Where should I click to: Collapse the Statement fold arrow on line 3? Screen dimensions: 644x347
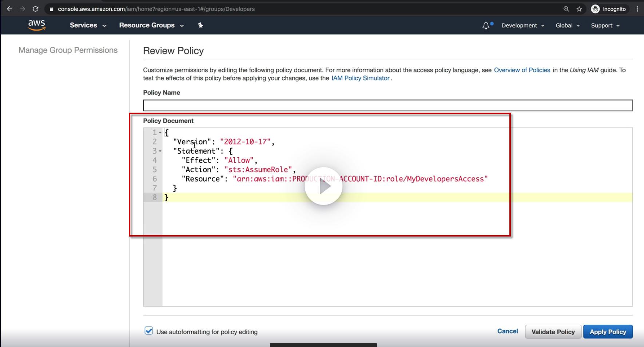(160, 151)
